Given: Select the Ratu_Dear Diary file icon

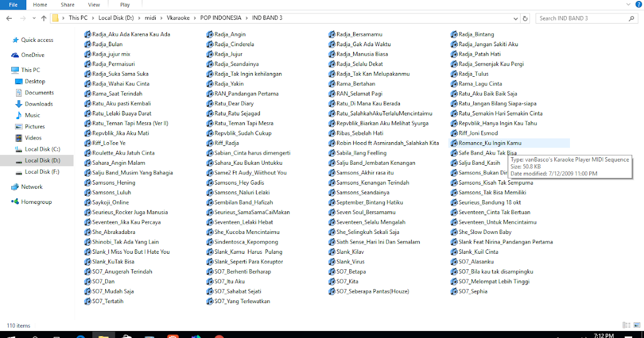Looking at the screenshot, I should (210, 104).
